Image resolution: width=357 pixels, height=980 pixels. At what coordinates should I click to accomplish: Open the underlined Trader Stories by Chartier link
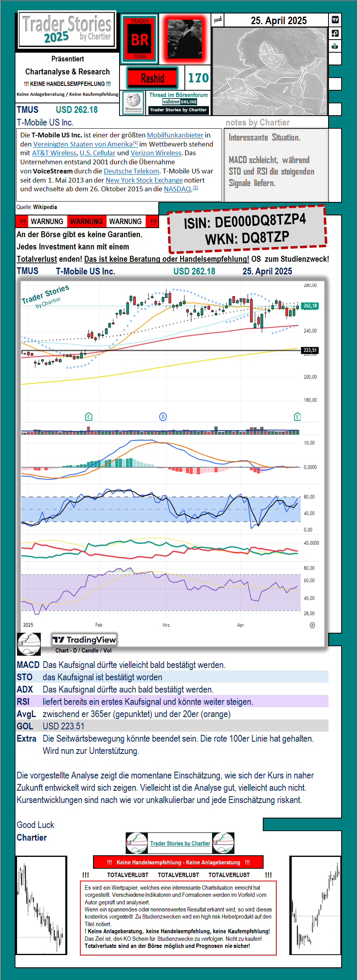(180, 843)
